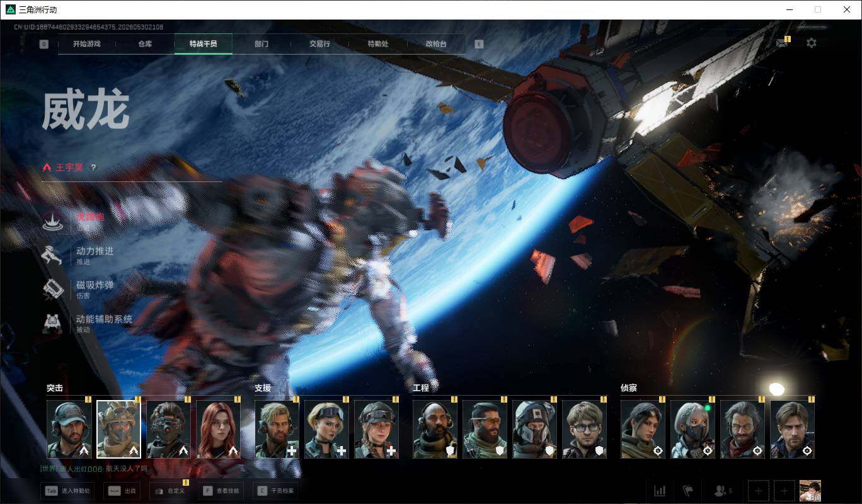Open the help question mark beside 王宇昊
The width and height of the screenshot is (862, 504).
tap(93, 168)
